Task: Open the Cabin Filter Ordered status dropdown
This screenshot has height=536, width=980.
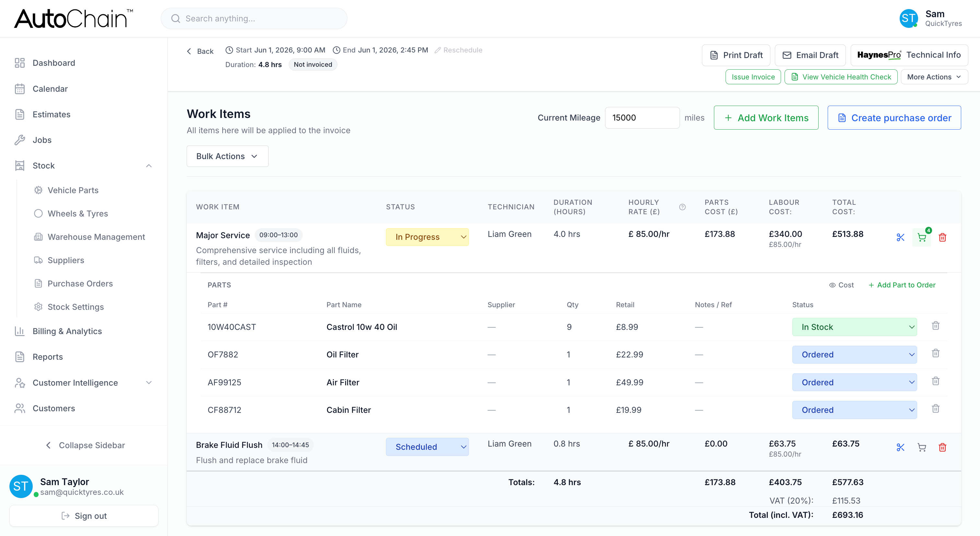Action: (855, 410)
